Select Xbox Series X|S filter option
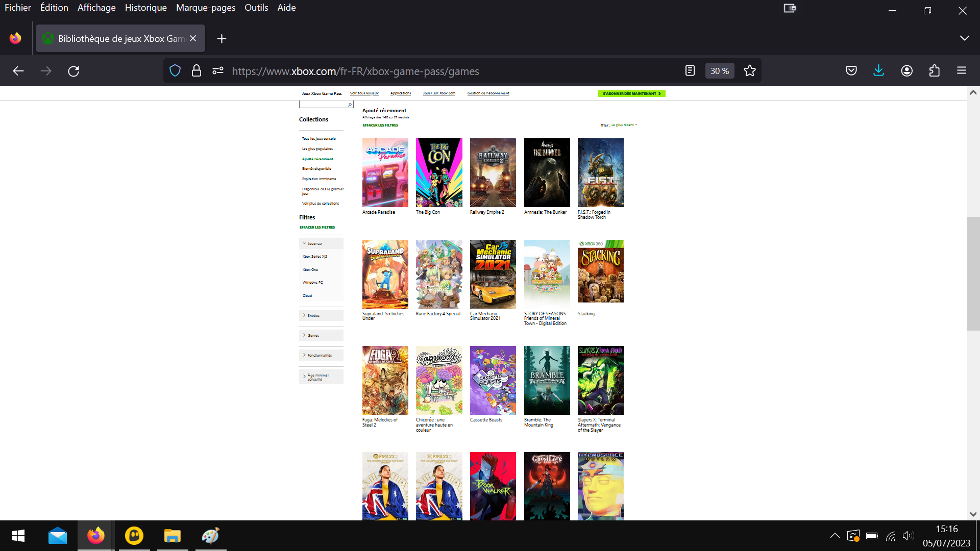Screen dimensions: 980x551 314,257
